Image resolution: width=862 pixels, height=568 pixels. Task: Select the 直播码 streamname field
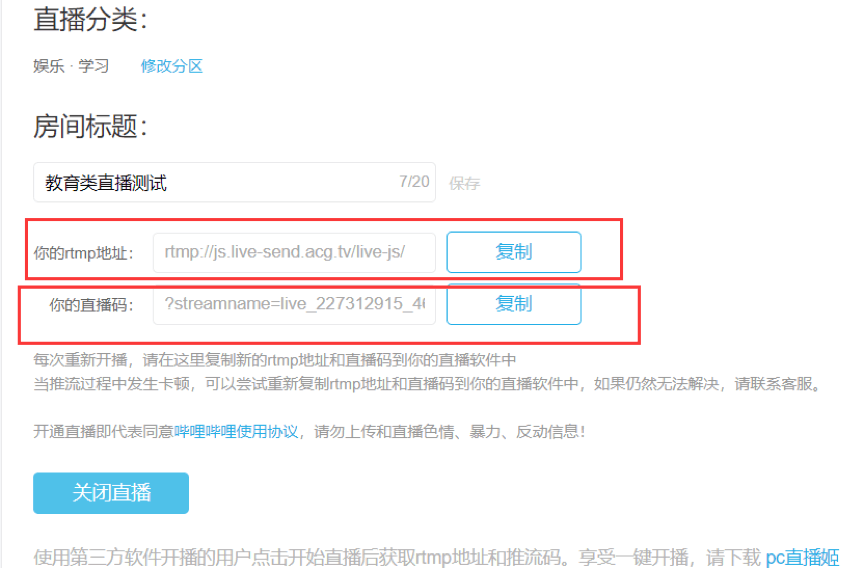point(294,304)
